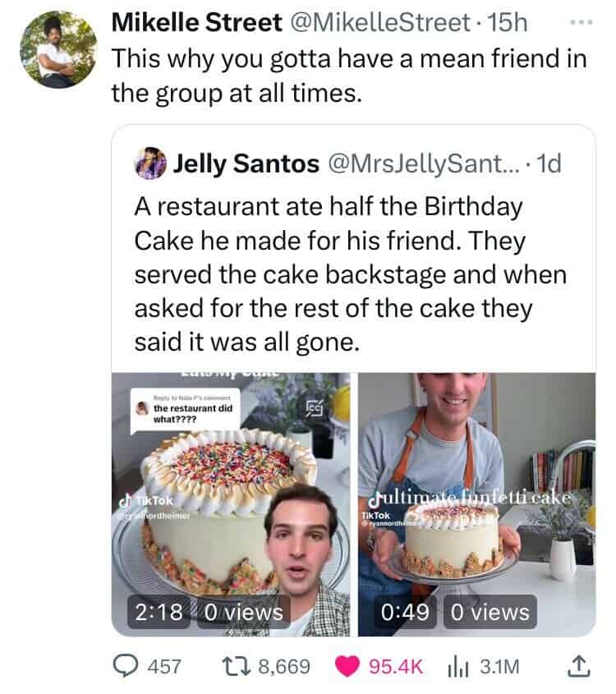The image size is (616, 694).
Task: Open the Mikelle Street display name link
Action: (x=195, y=24)
